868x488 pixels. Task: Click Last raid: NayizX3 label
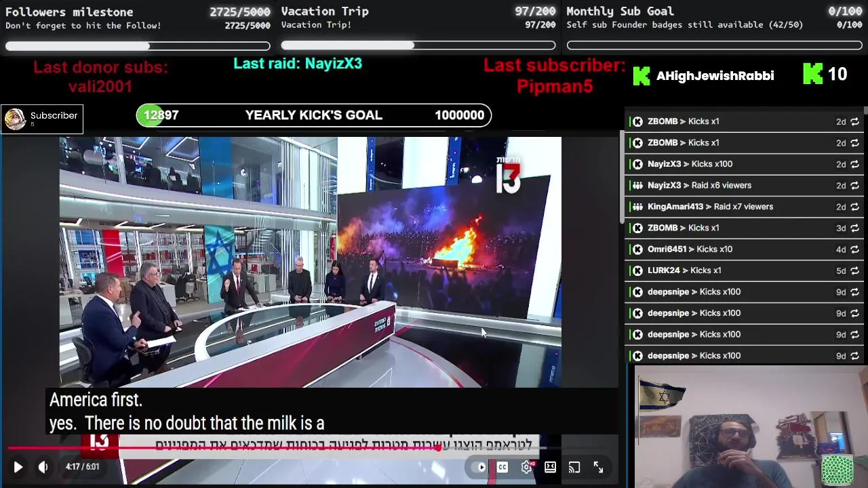coord(298,63)
